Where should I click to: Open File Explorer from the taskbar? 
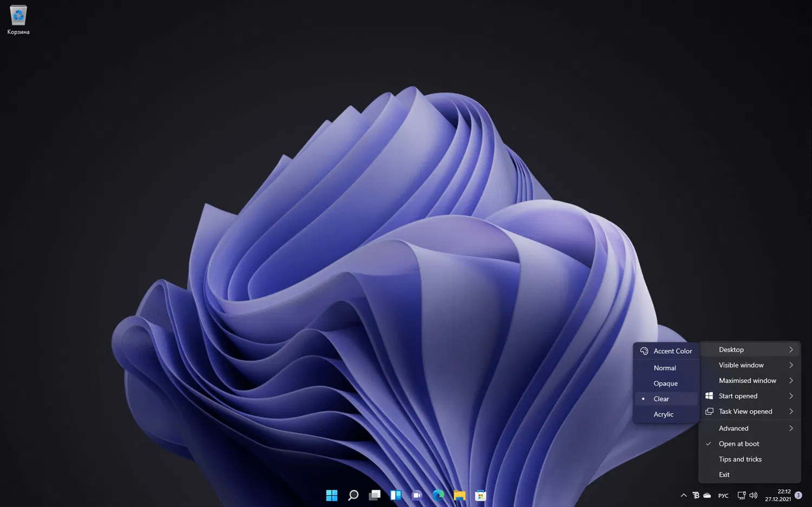point(460,495)
